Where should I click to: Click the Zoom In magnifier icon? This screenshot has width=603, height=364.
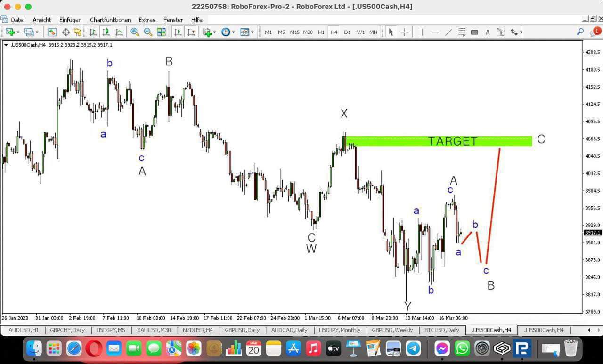(135, 32)
